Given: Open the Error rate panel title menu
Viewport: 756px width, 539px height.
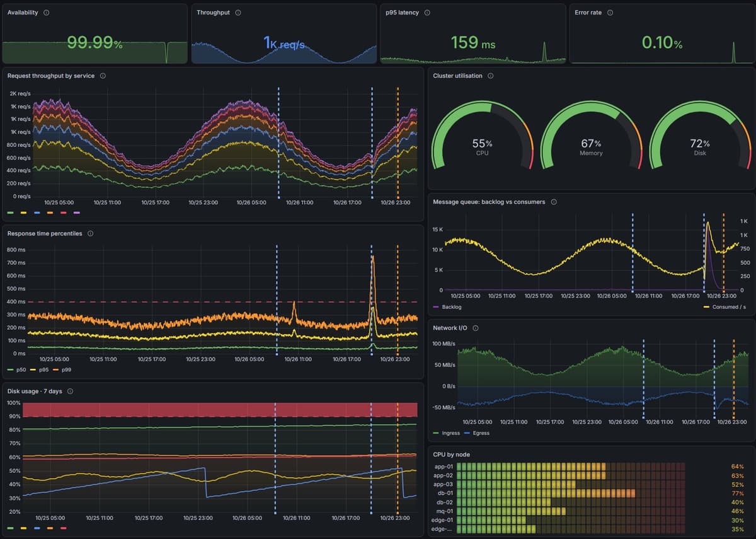Looking at the screenshot, I should pos(588,13).
